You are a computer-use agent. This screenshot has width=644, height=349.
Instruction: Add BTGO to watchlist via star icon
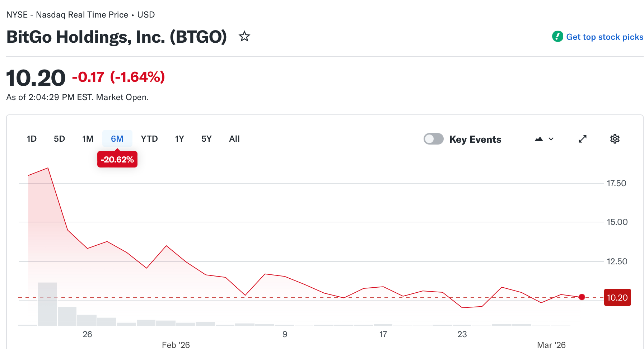(244, 36)
